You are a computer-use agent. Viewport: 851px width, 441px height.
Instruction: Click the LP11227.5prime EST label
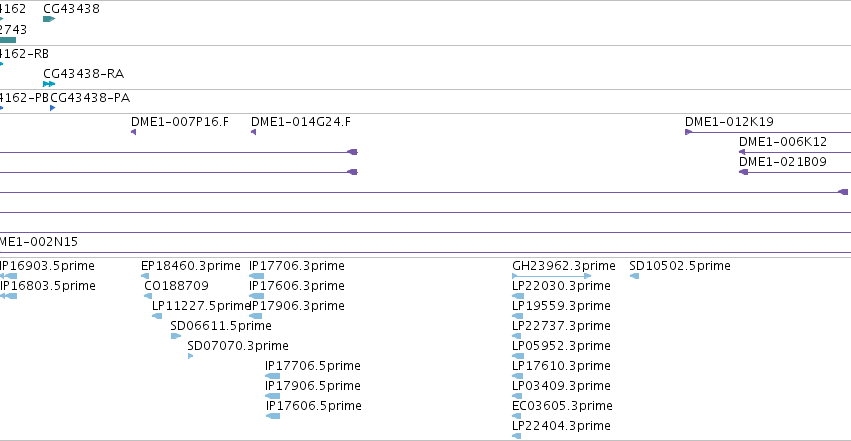(x=200, y=306)
